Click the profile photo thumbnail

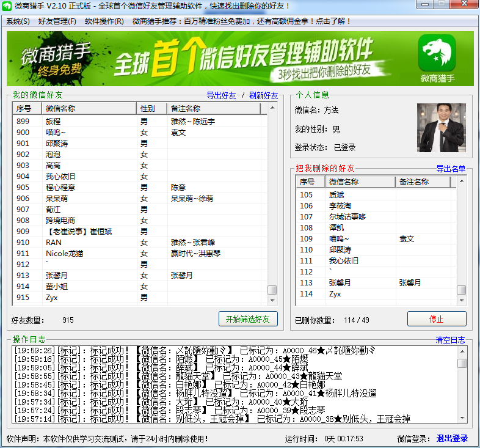click(441, 128)
